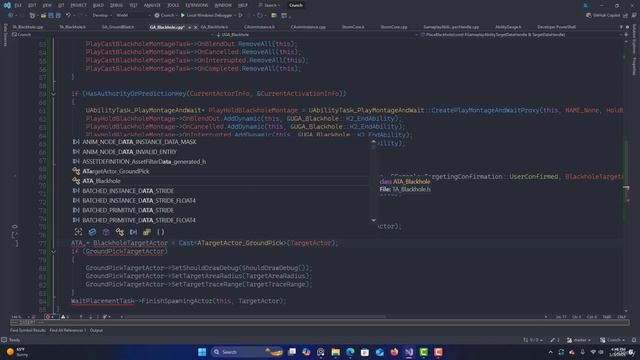Image resolution: width=640 pixels, height=360 pixels.
Task: Select ATargetActor_GroundPick in the completion list
Action: tap(220, 171)
